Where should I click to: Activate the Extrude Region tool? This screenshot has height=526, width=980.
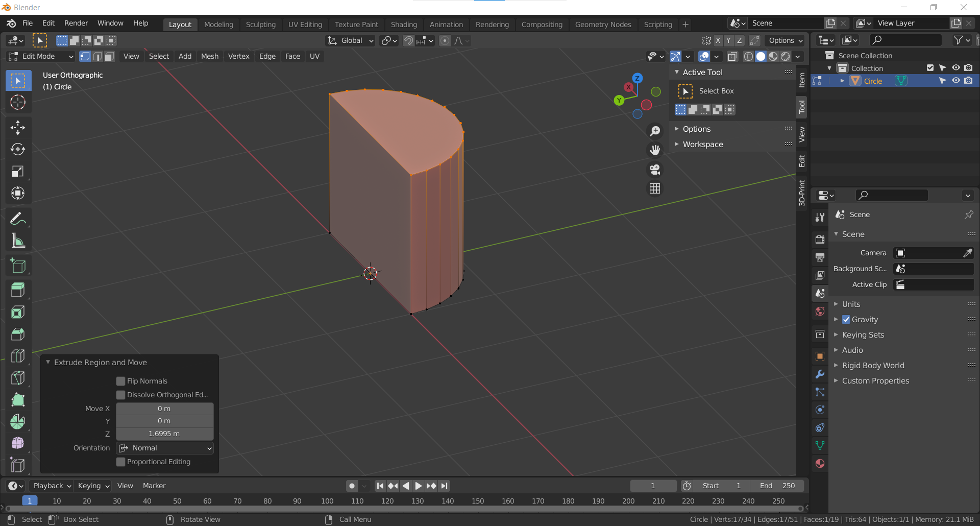(18, 290)
